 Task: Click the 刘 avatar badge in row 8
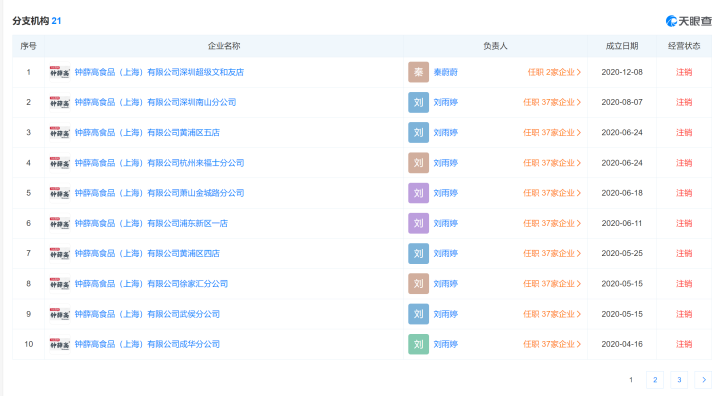(418, 284)
